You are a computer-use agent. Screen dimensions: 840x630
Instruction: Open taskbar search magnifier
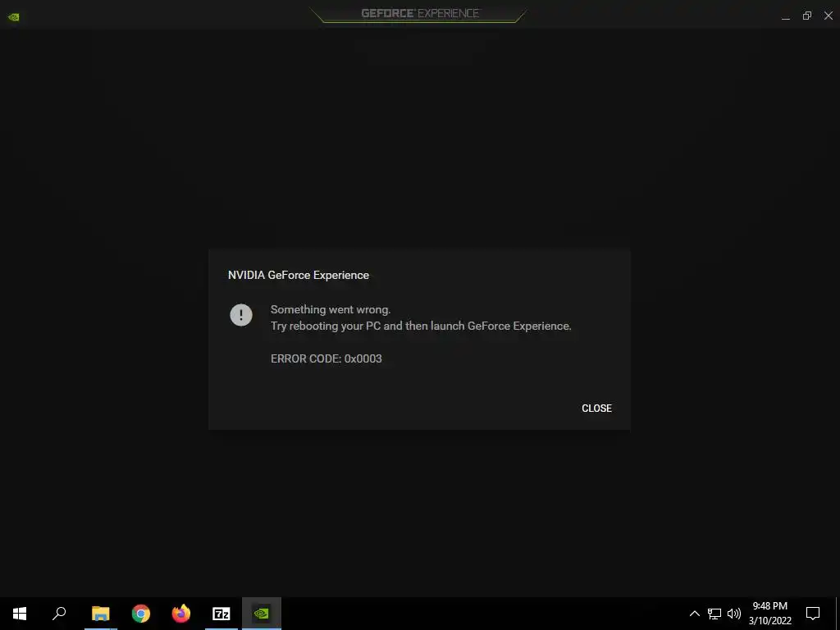(x=59, y=614)
